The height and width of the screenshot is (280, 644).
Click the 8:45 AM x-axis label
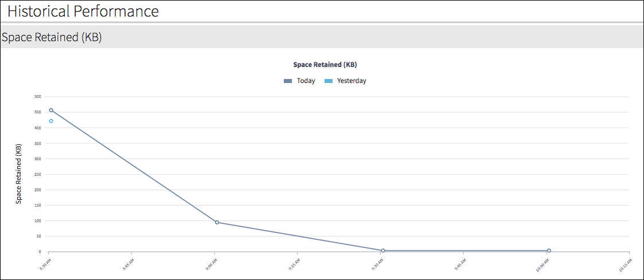[127, 265]
